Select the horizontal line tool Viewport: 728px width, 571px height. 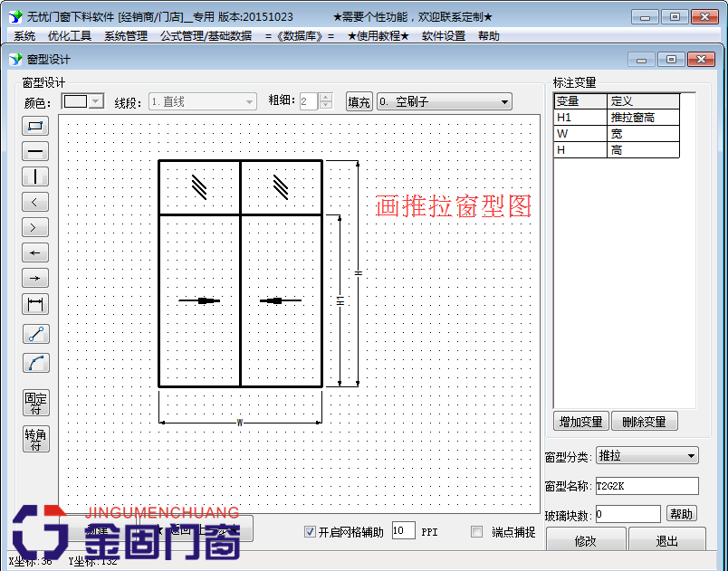35,151
